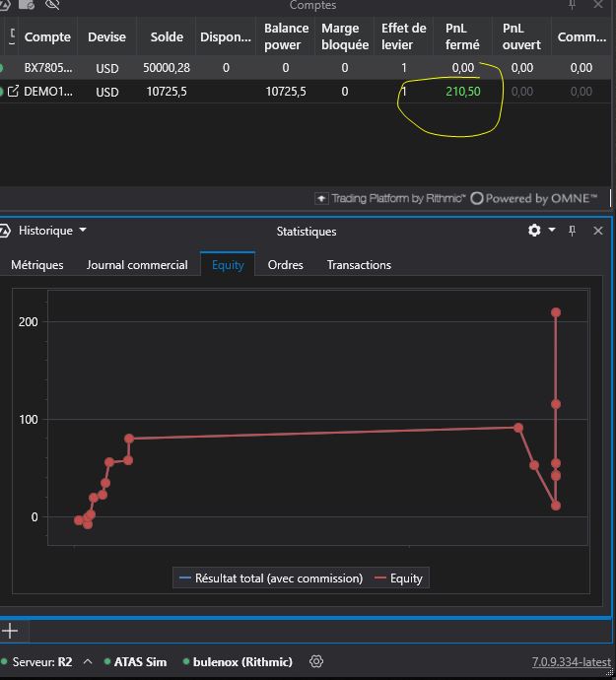The height and width of the screenshot is (680, 616).
Task: Sort by the Solde column header
Action: click(167, 37)
